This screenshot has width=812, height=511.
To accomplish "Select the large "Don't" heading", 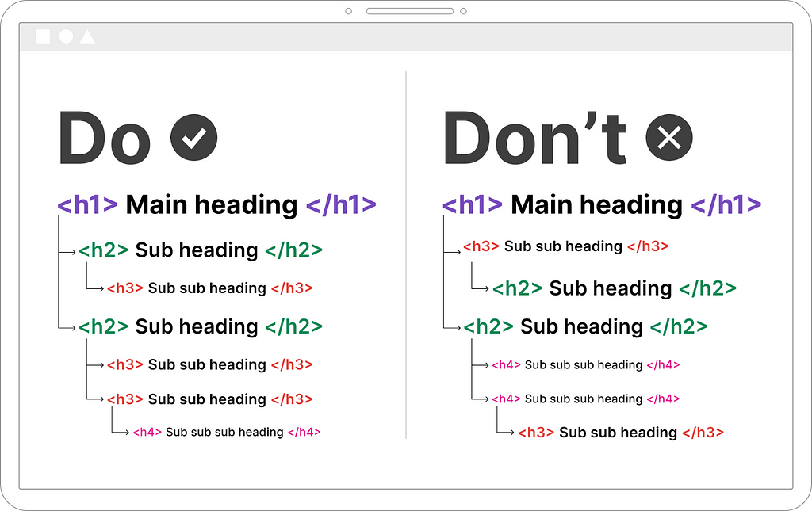I will click(535, 138).
